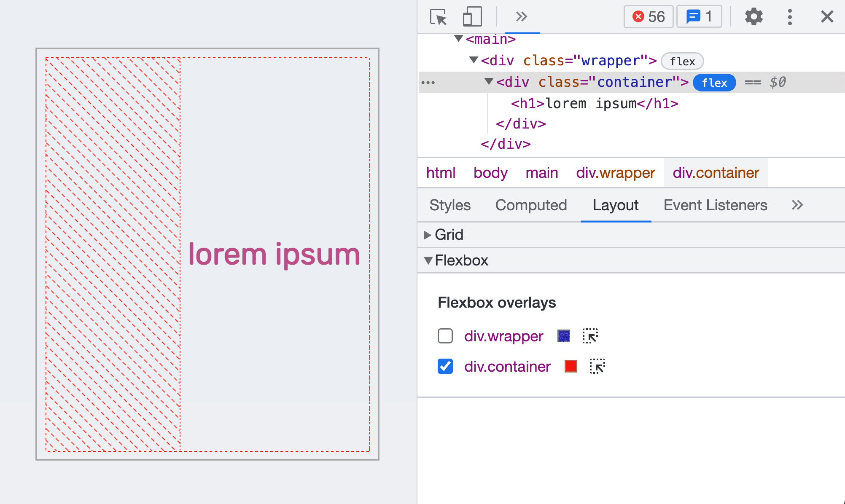Select div.wrapper in breadcrumb trail
The image size is (845, 504).
tap(614, 173)
